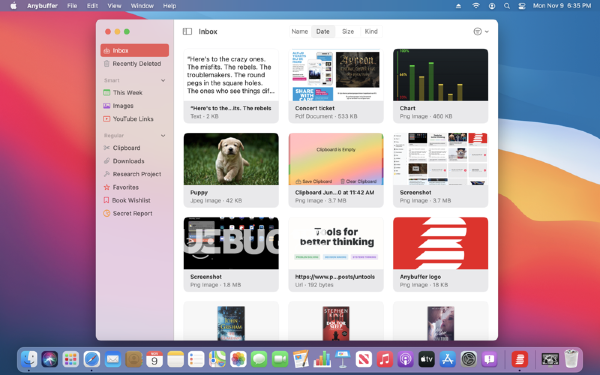This screenshot has height=375, width=600.
Task: Open the File menu
Action: pyautogui.click(x=72, y=6)
